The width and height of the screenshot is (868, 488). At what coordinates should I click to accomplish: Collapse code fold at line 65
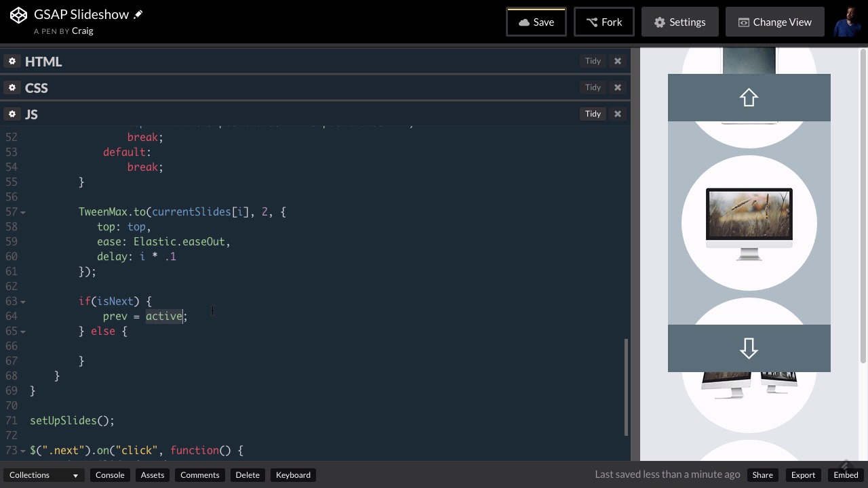pos(23,331)
